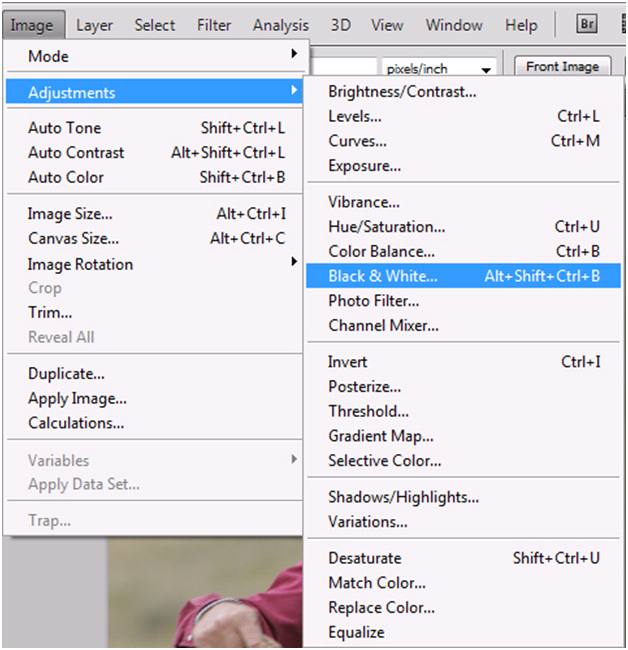
Task: Launch Bridge via the Br icon
Action: pyautogui.click(x=587, y=24)
